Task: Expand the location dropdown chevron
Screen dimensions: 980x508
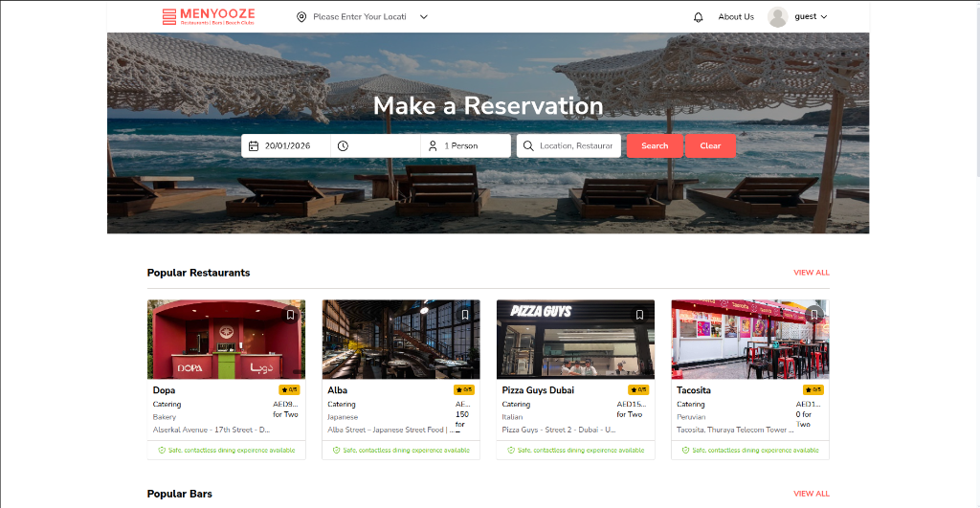Action: pos(424,17)
